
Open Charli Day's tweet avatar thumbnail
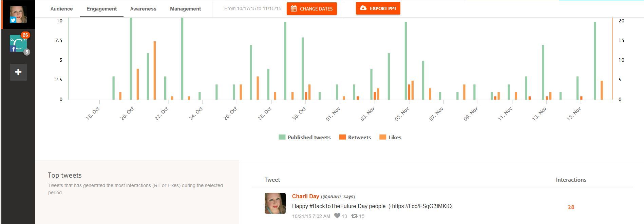[275, 203]
